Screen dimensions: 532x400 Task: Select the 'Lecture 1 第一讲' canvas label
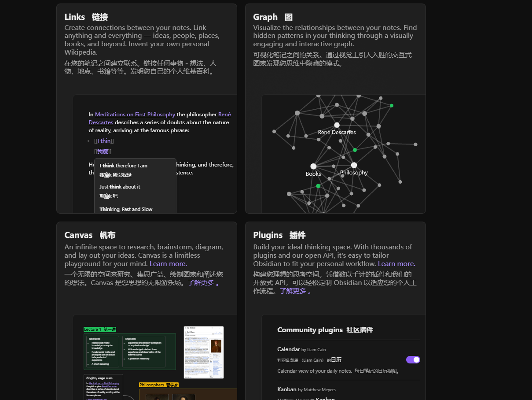coord(100,330)
